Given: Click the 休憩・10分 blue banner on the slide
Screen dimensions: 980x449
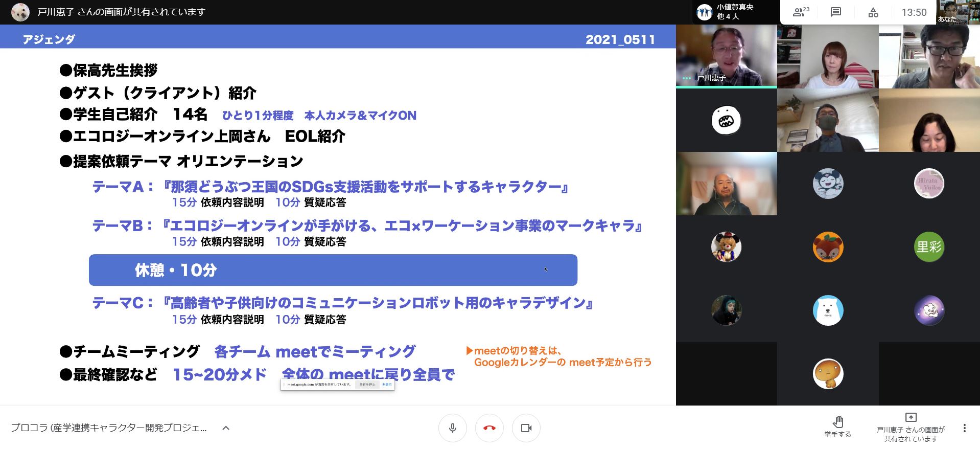Looking at the screenshot, I should pyautogui.click(x=333, y=270).
